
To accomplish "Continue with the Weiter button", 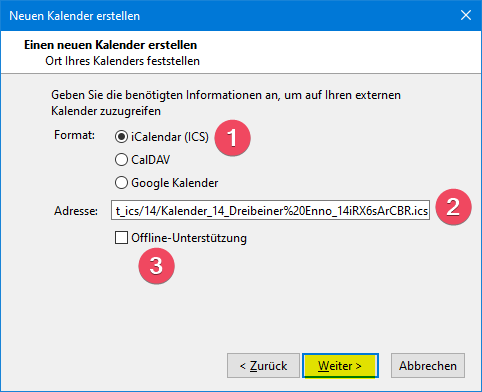I will (340, 366).
